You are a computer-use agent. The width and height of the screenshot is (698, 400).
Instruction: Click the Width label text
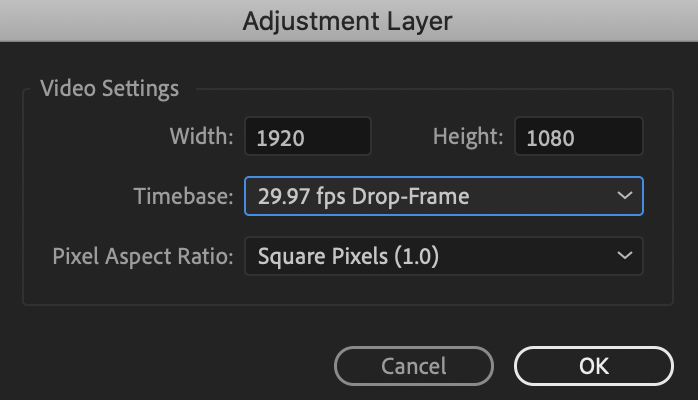(x=201, y=137)
